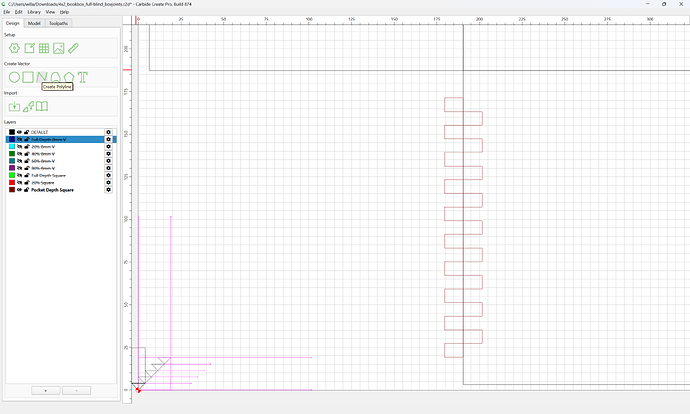This screenshot has height=414, width=690.
Task: Select the Measure ruler tool
Action: [73, 48]
